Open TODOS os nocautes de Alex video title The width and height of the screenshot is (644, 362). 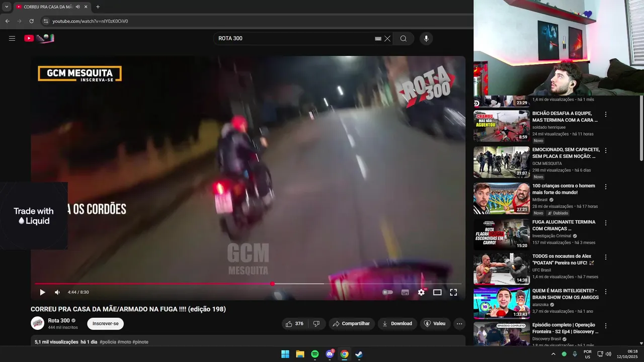coord(563,259)
